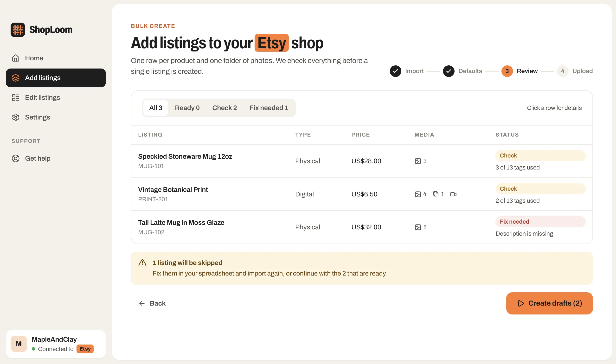Click the US$6.50 price cell
Viewport: 616px width, 364px height.
pos(364,194)
